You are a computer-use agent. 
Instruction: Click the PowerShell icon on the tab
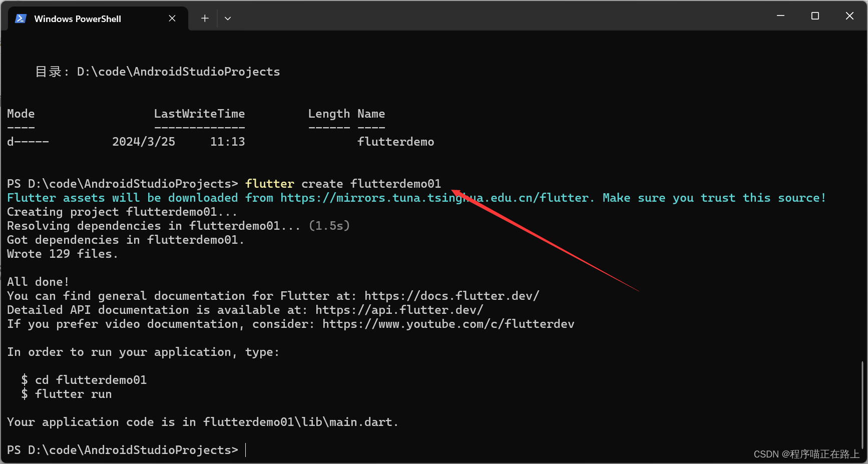21,19
